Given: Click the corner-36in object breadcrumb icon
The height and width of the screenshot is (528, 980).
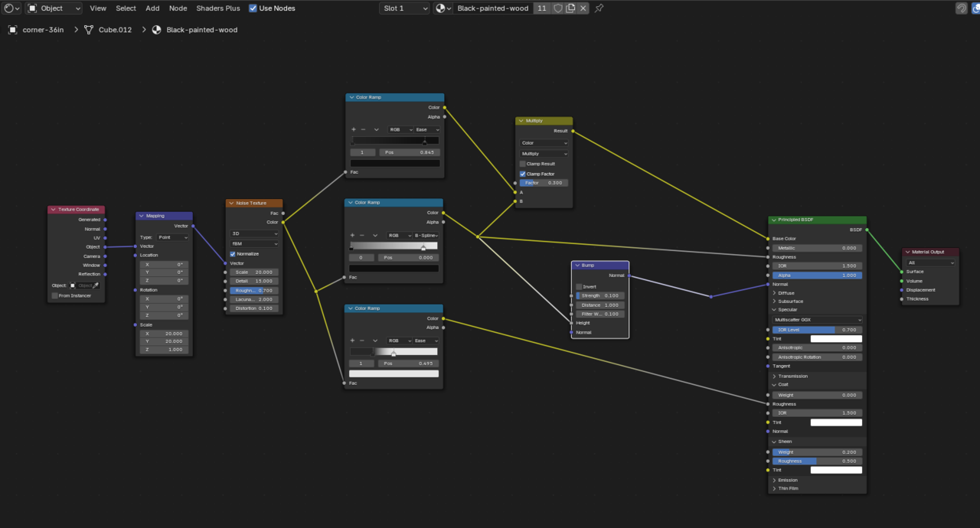Looking at the screenshot, I should pyautogui.click(x=13, y=30).
